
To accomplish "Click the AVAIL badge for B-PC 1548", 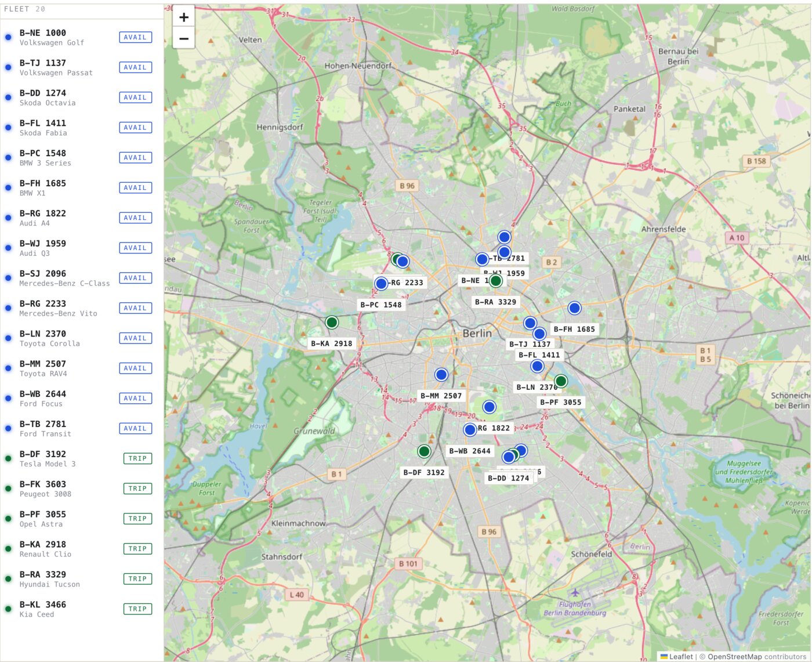I will pos(135,158).
